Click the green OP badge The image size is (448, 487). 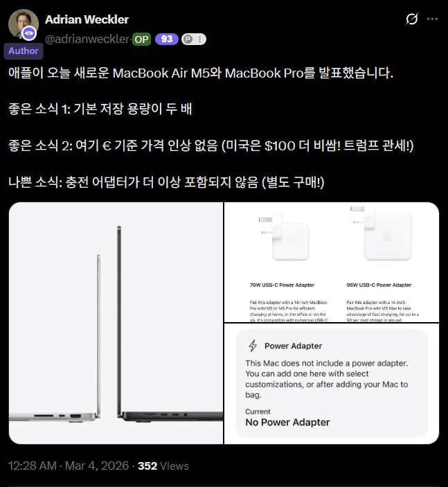[141, 39]
